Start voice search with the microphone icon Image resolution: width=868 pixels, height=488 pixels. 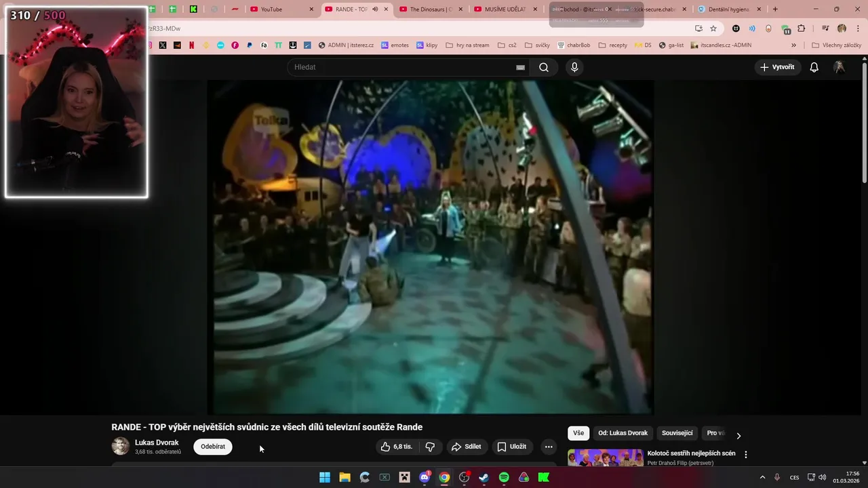tap(574, 67)
